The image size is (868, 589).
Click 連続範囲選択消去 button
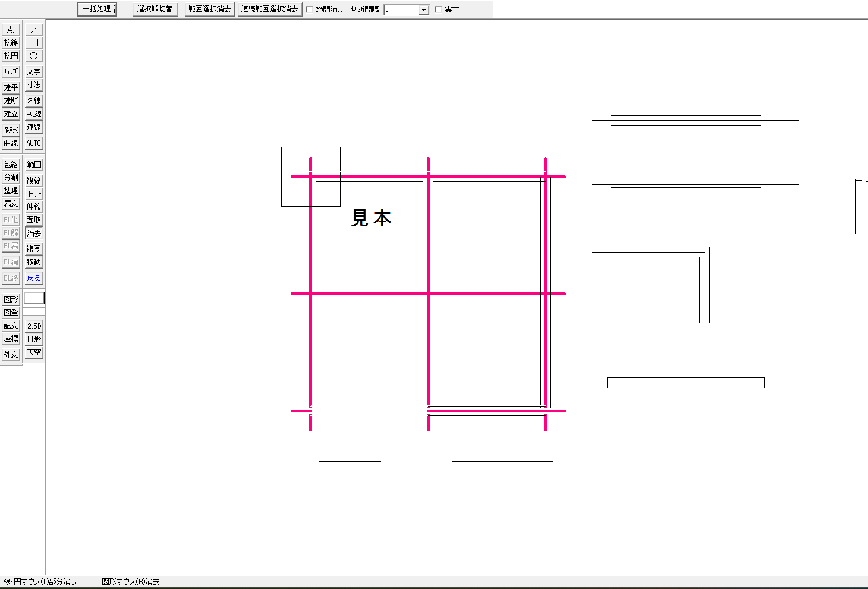click(x=269, y=9)
